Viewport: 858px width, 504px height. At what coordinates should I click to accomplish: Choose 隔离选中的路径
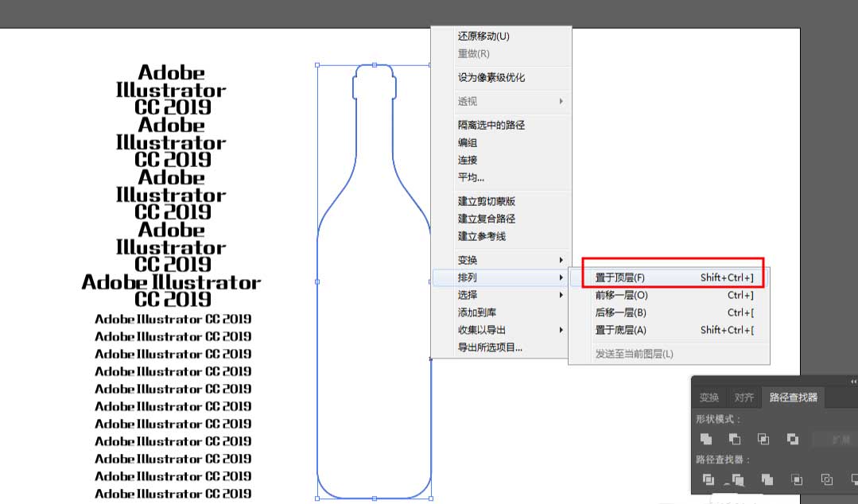tap(491, 125)
